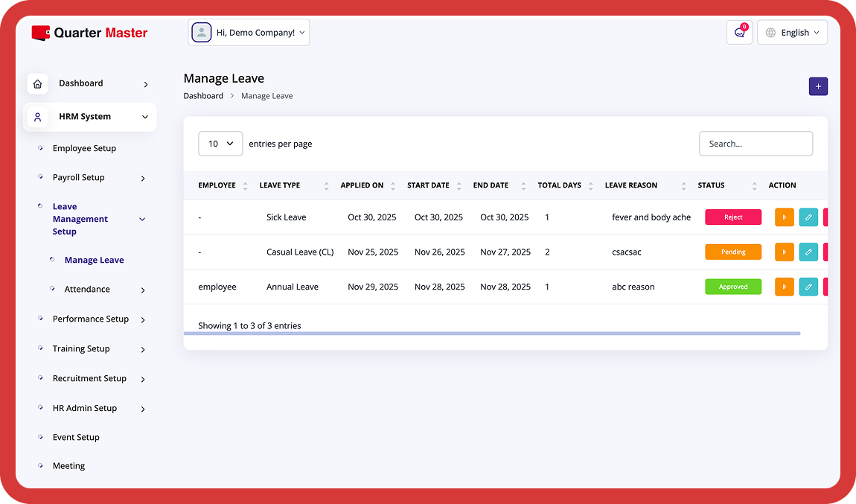Toggle sorting on the EMPLOYEE column
The width and height of the screenshot is (856, 504).
point(244,185)
